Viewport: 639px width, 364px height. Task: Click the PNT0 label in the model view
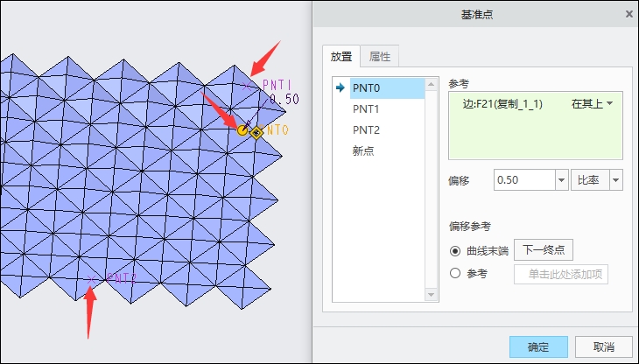pyautogui.click(x=275, y=130)
